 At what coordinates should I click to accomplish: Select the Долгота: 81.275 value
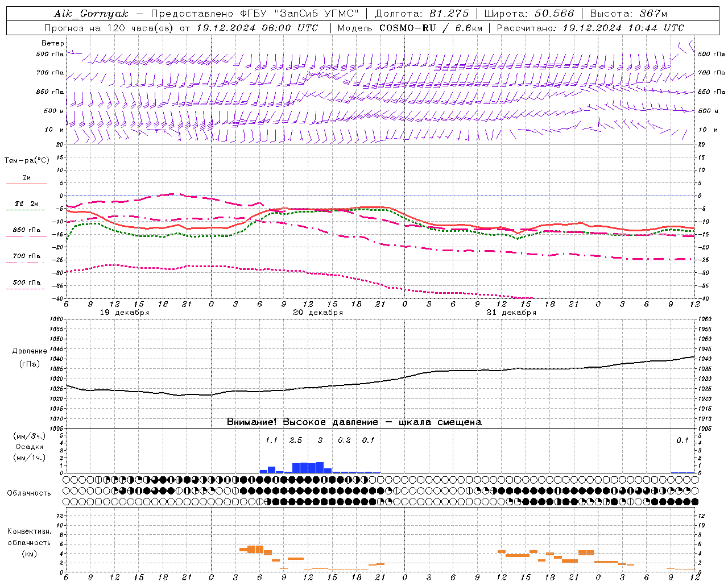tap(422, 14)
